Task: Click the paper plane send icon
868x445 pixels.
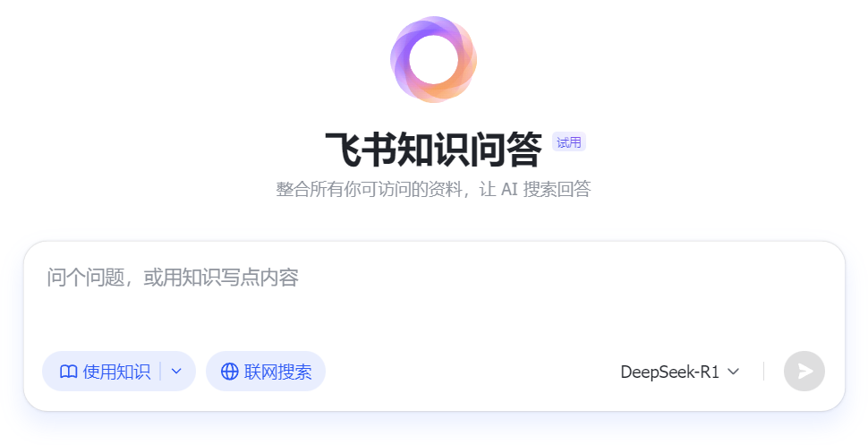Action: pyautogui.click(x=804, y=372)
